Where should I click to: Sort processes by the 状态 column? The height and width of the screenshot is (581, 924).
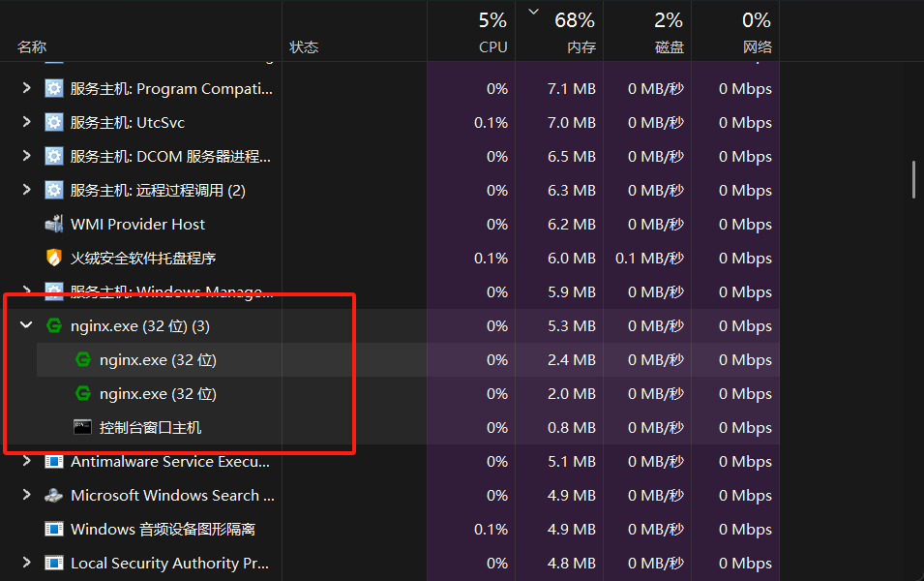tap(304, 47)
